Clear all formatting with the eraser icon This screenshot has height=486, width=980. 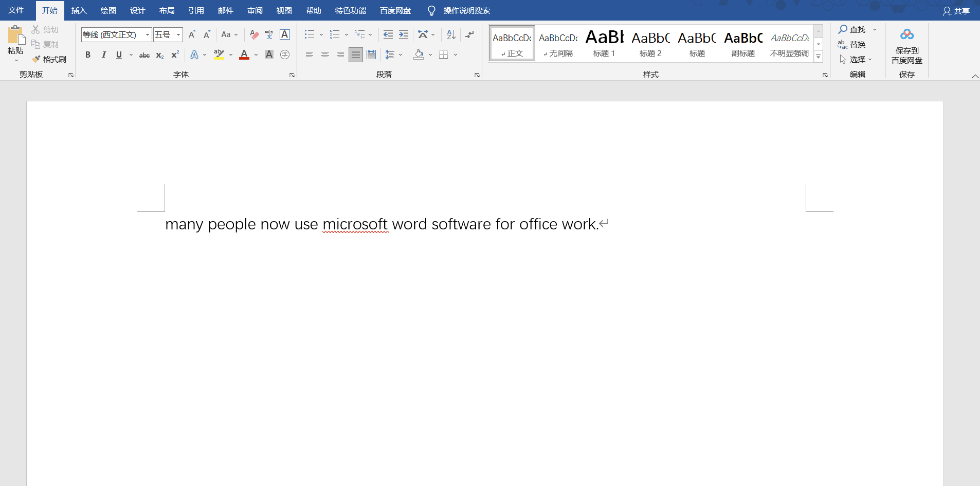254,34
